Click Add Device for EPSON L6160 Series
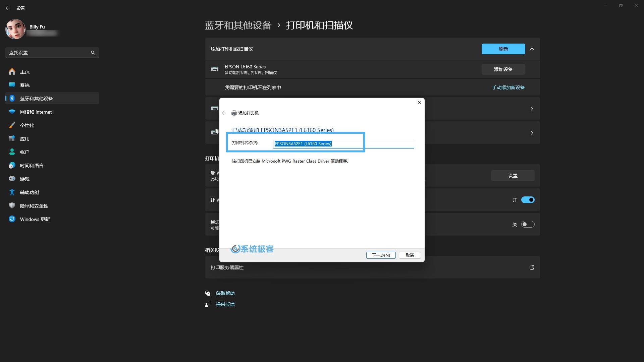This screenshot has width=644, height=362. pyautogui.click(x=503, y=69)
